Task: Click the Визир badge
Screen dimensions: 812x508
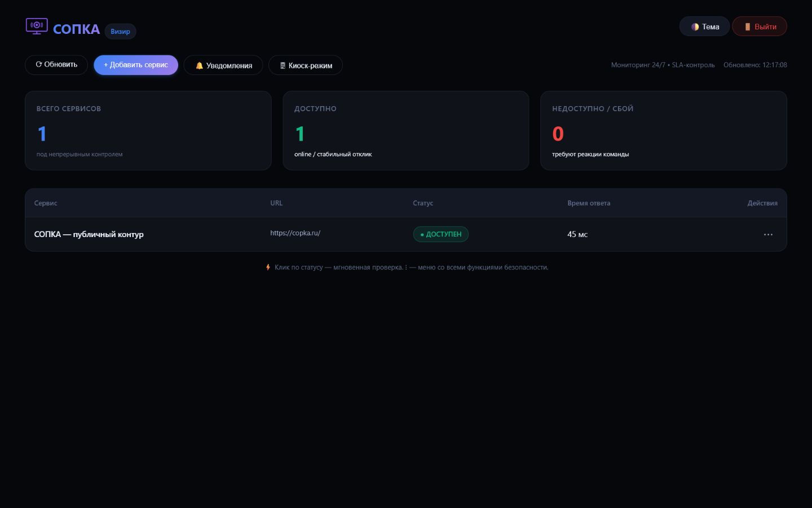Action: [x=120, y=31]
